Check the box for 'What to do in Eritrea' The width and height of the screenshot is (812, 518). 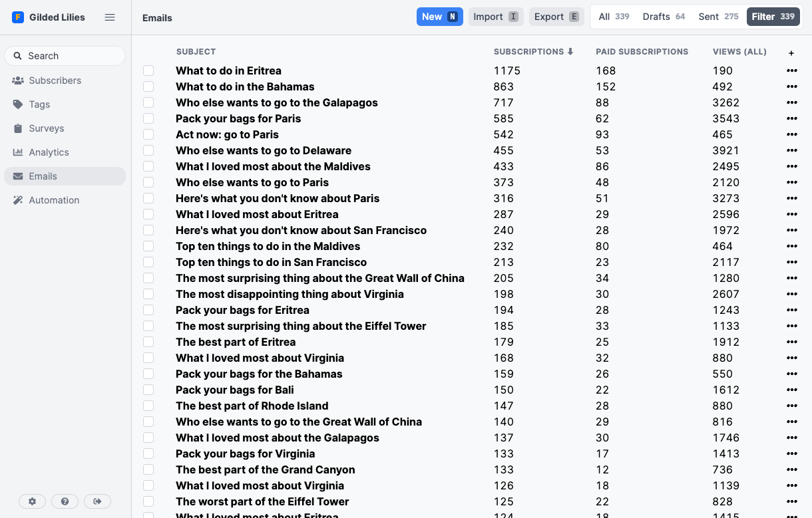point(148,70)
